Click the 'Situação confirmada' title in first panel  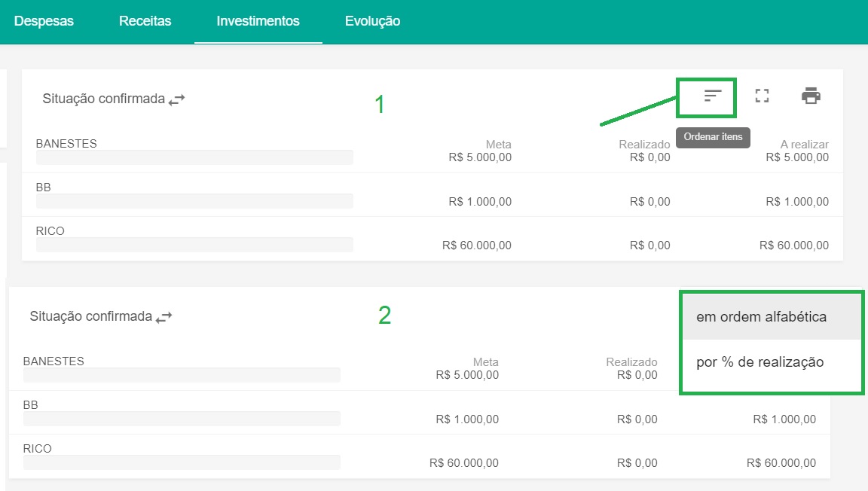coord(103,99)
